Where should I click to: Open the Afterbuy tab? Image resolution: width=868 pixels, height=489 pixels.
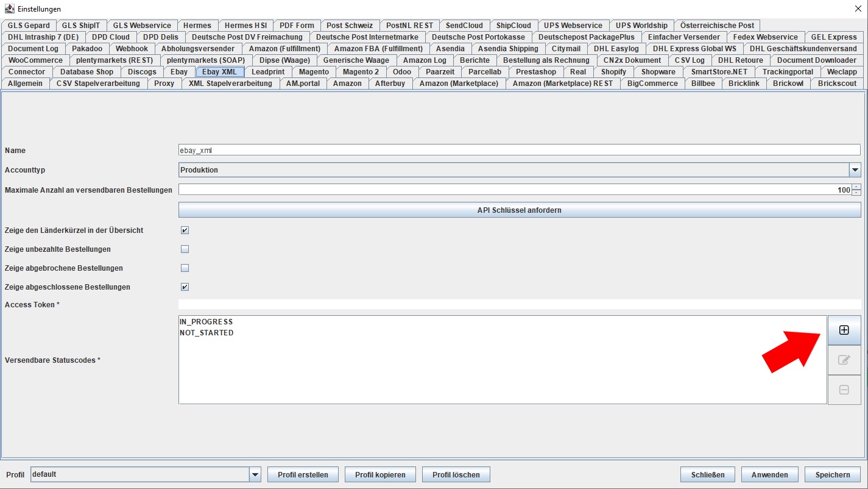tap(390, 84)
